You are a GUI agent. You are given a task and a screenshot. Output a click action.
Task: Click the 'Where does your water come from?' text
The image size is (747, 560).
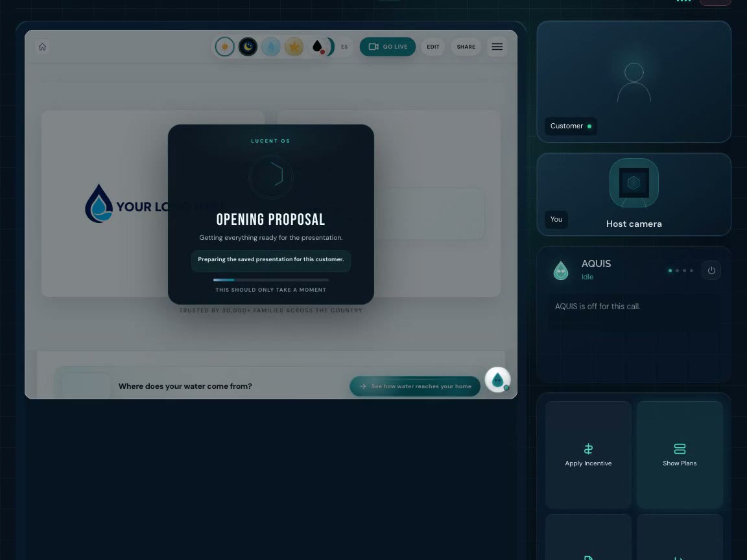coord(185,386)
